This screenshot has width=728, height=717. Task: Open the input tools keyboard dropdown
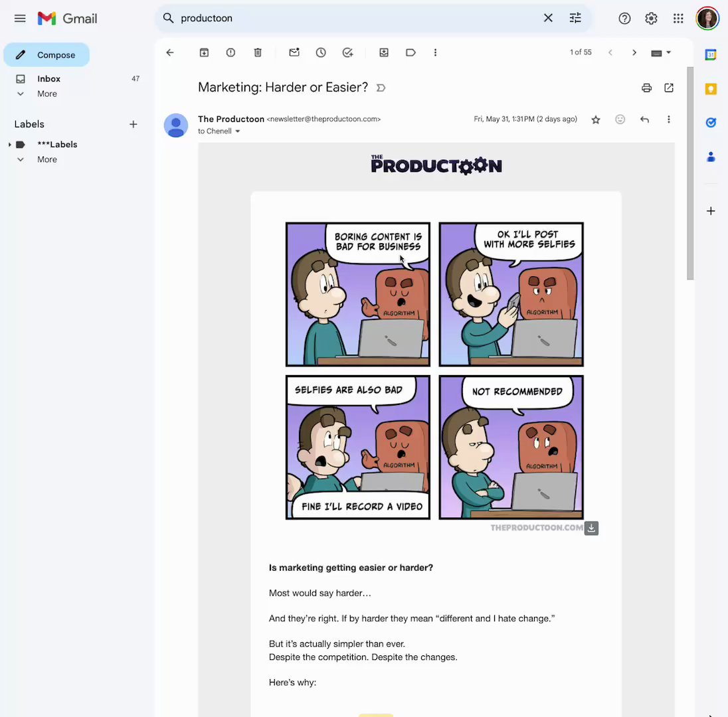pyautogui.click(x=661, y=52)
